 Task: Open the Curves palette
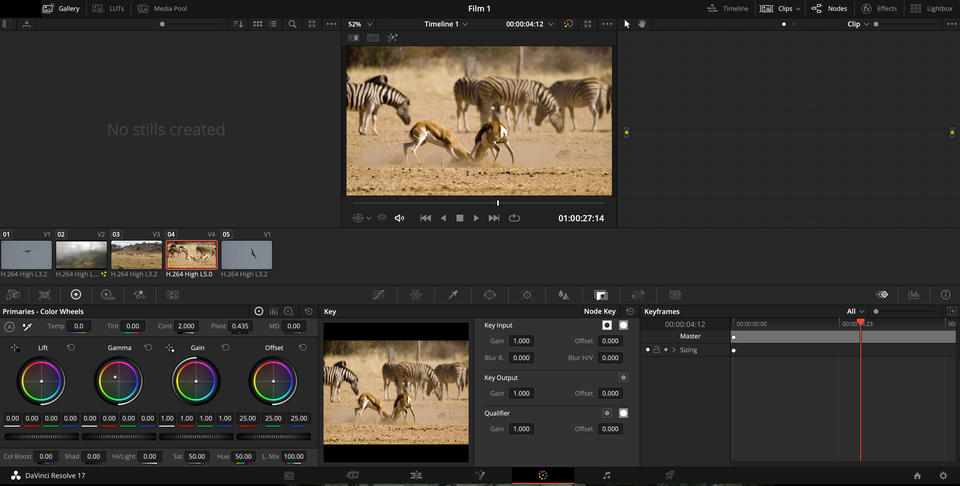(x=378, y=295)
